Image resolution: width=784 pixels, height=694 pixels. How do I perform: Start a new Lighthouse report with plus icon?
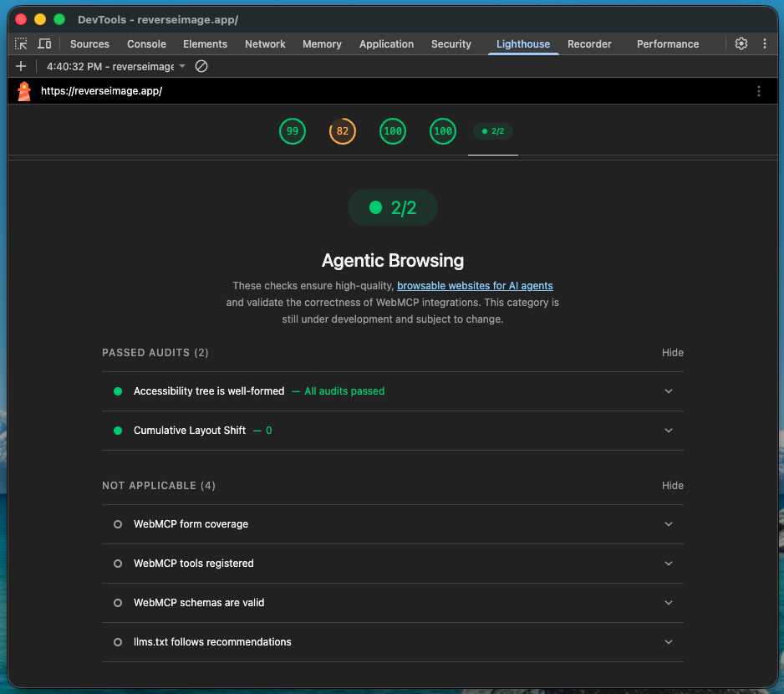[21, 66]
